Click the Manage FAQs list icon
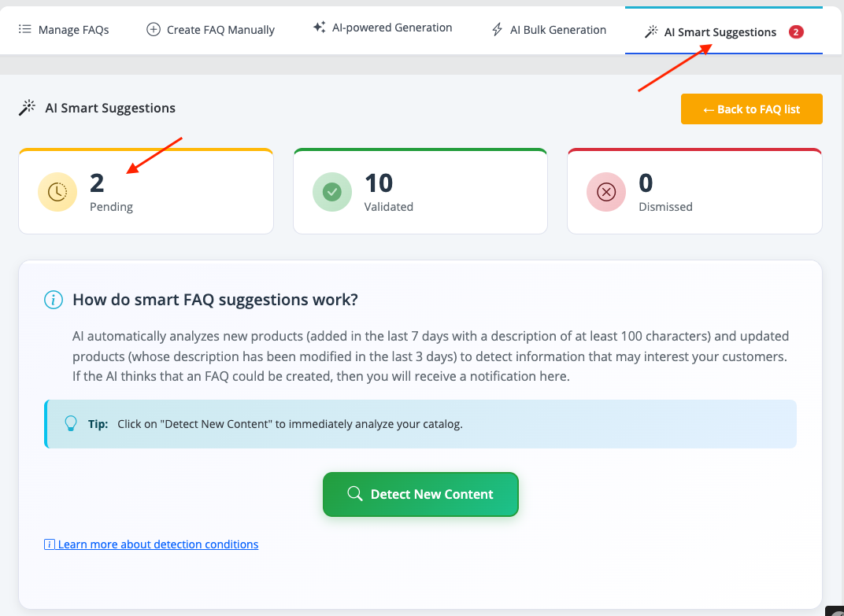Image resolution: width=844 pixels, height=616 pixels. [24, 30]
